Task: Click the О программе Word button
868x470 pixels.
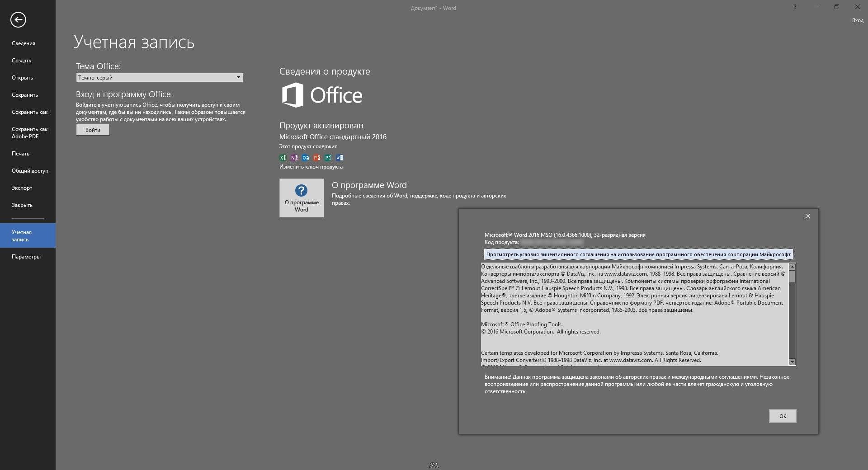Action: (x=302, y=198)
